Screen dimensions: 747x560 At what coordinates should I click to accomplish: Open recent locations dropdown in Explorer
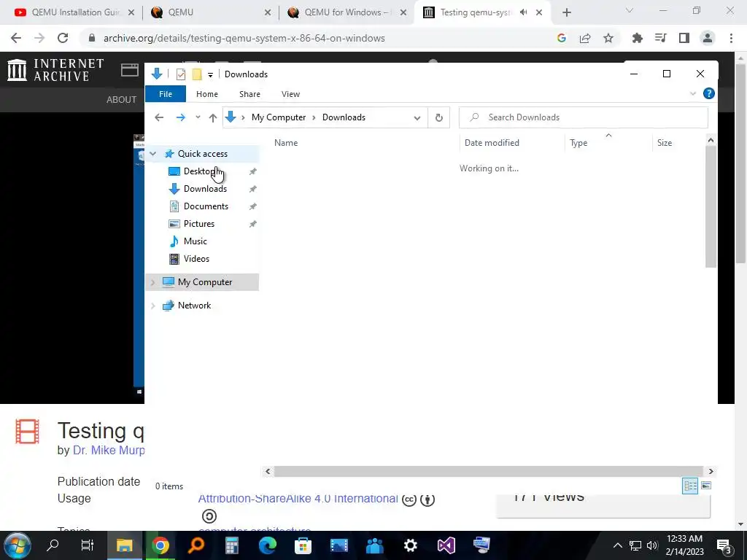coord(198,117)
